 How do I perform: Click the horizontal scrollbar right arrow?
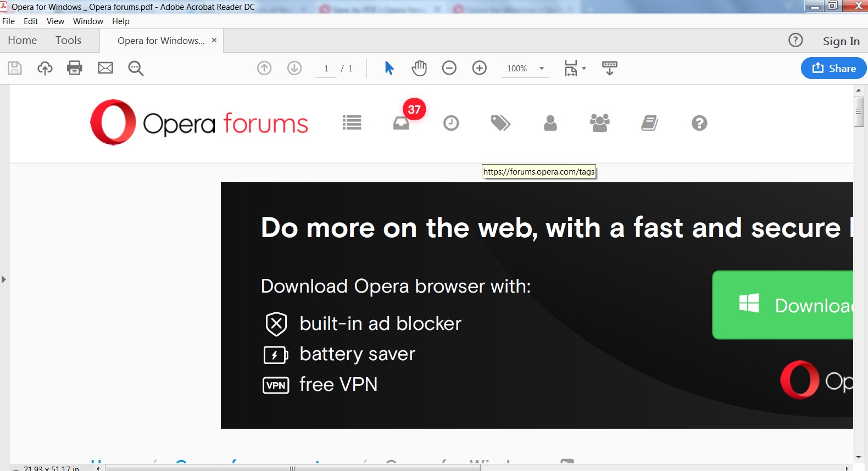(847, 468)
